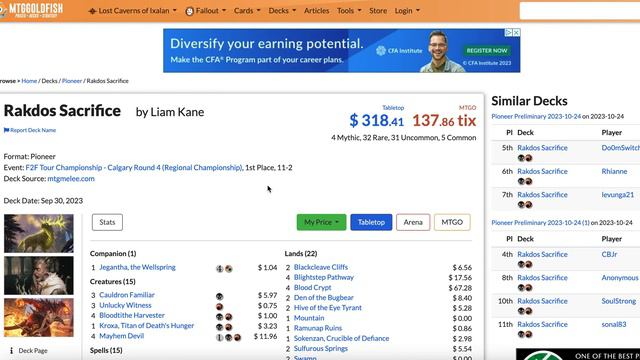
Task: Open Pioneer Preliminary 2023-10-24 event link
Action: 536,116
